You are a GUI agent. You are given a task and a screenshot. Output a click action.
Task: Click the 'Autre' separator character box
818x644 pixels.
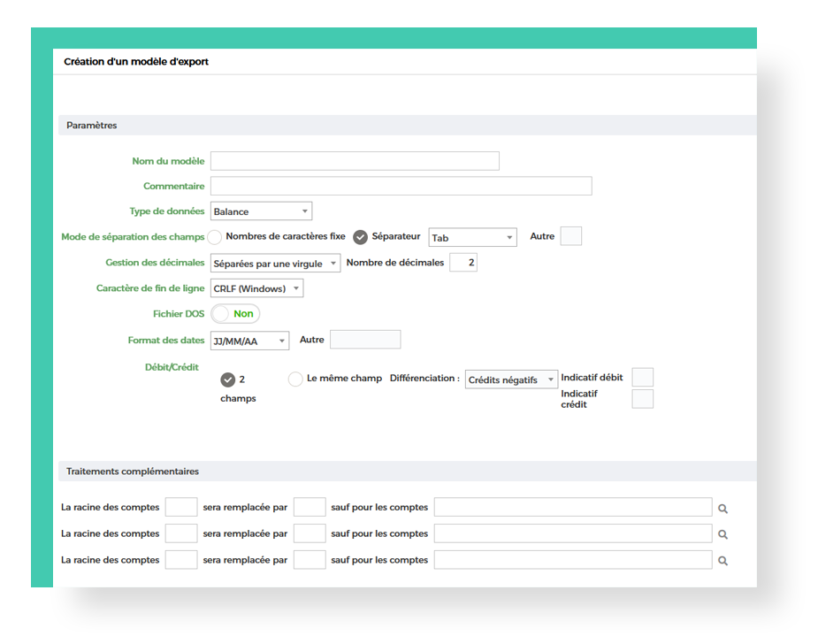(x=571, y=236)
